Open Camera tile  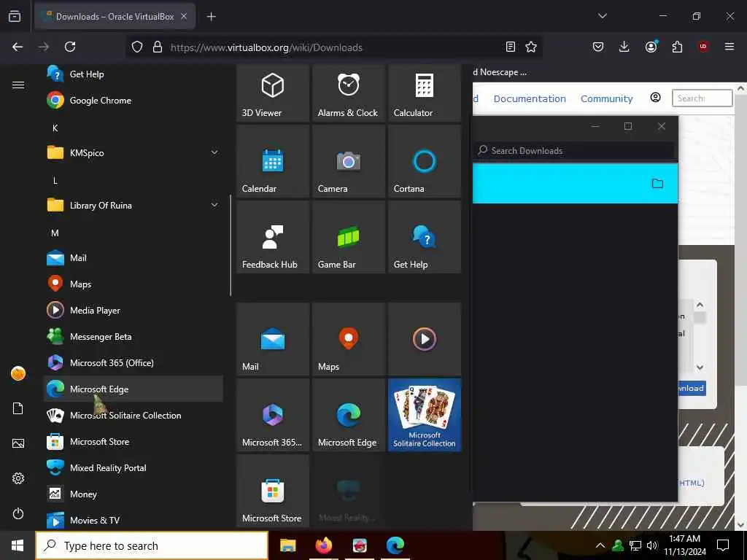tap(348, 161)
